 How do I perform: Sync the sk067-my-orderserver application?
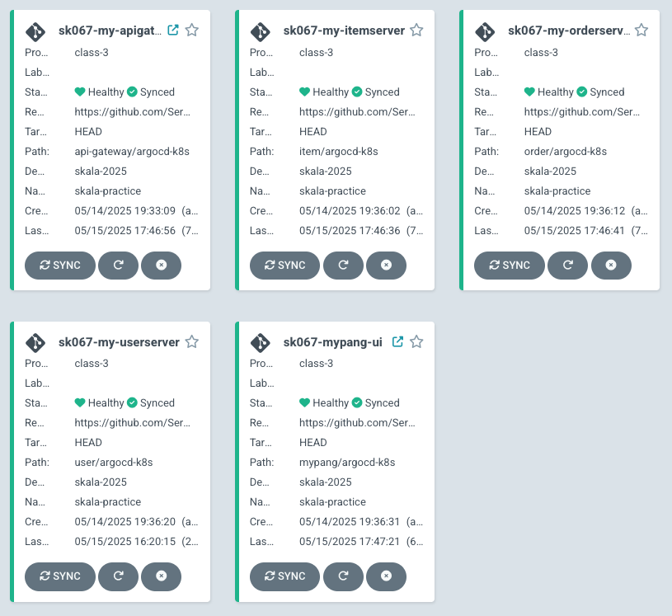pyautogui.click(x=509, y=266)
